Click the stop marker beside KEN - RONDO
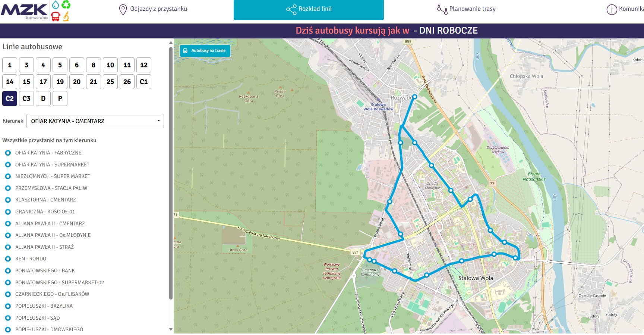Viewport: 644px width, 335px height. pos(8,259)
